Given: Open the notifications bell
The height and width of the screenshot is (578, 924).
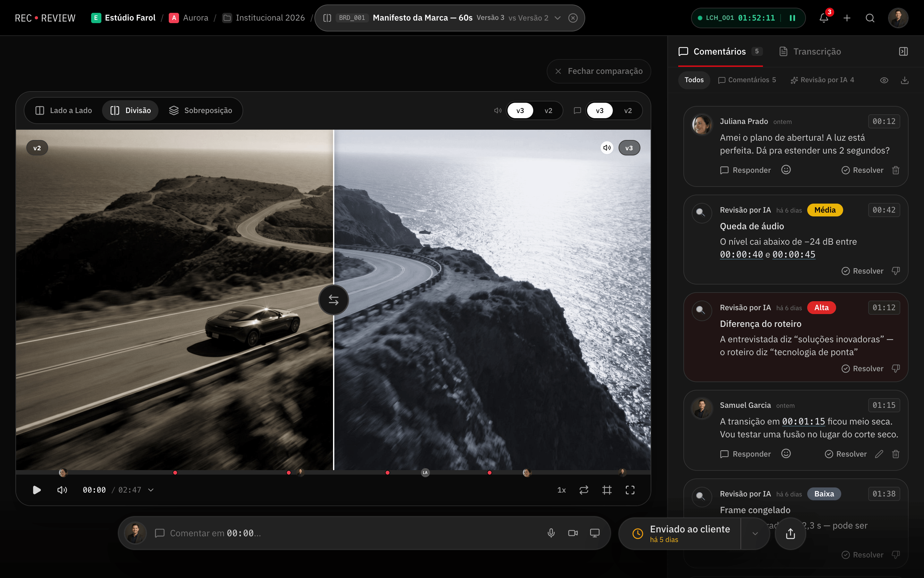Looking at the screenshot, I should click(x=824, y=18).
